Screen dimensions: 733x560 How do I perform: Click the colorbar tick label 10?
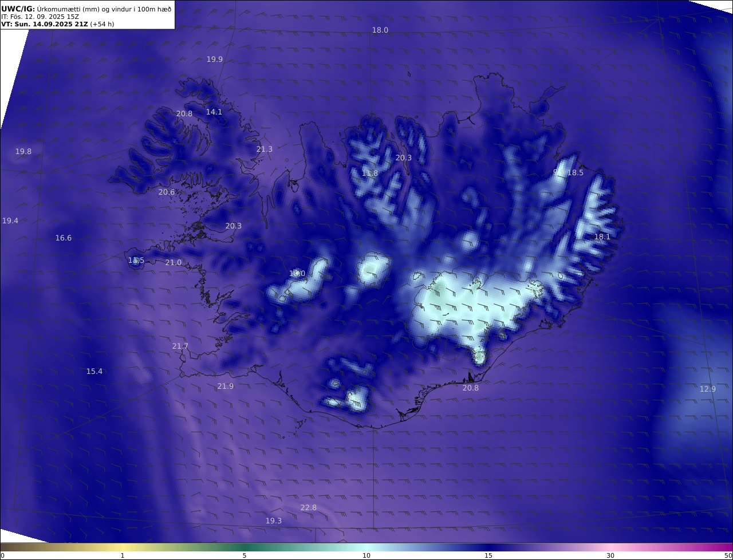tap(366, 555)
